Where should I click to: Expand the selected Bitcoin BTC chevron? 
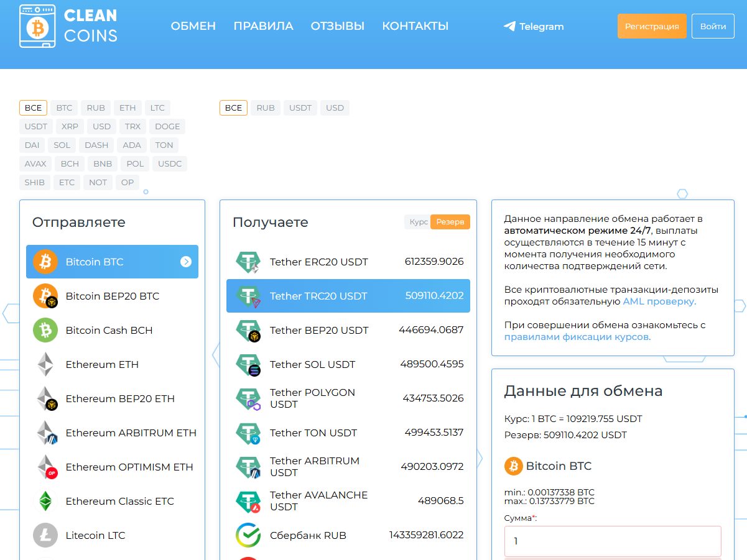[x=185, y=262]
